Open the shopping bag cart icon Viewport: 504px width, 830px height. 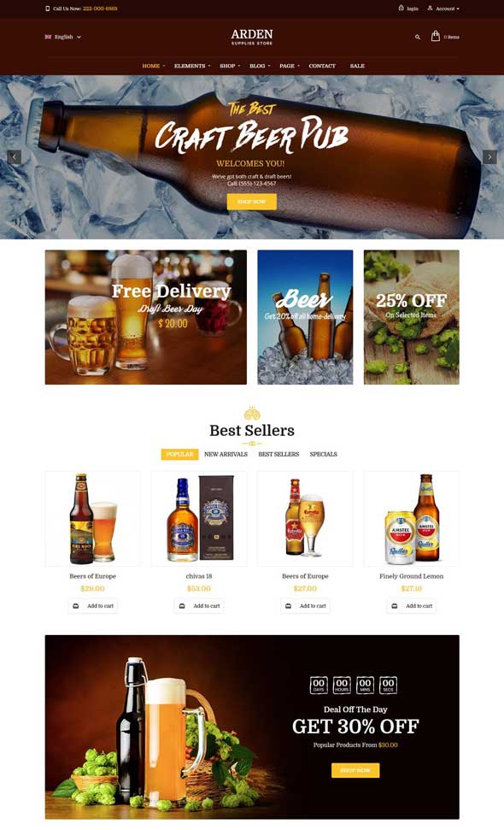(x=436, y=36)
